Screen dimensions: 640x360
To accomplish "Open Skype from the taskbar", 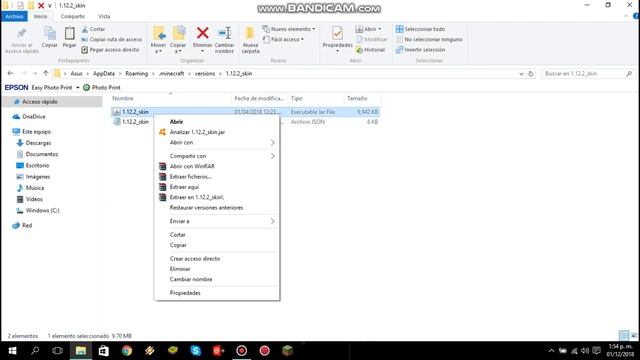I will (x=196, y=351).
